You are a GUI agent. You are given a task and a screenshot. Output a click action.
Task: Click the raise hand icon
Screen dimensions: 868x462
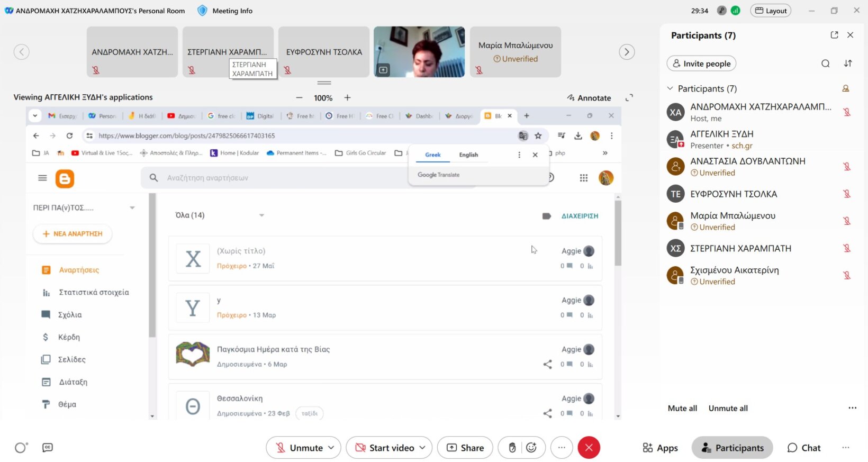point(512,448)
